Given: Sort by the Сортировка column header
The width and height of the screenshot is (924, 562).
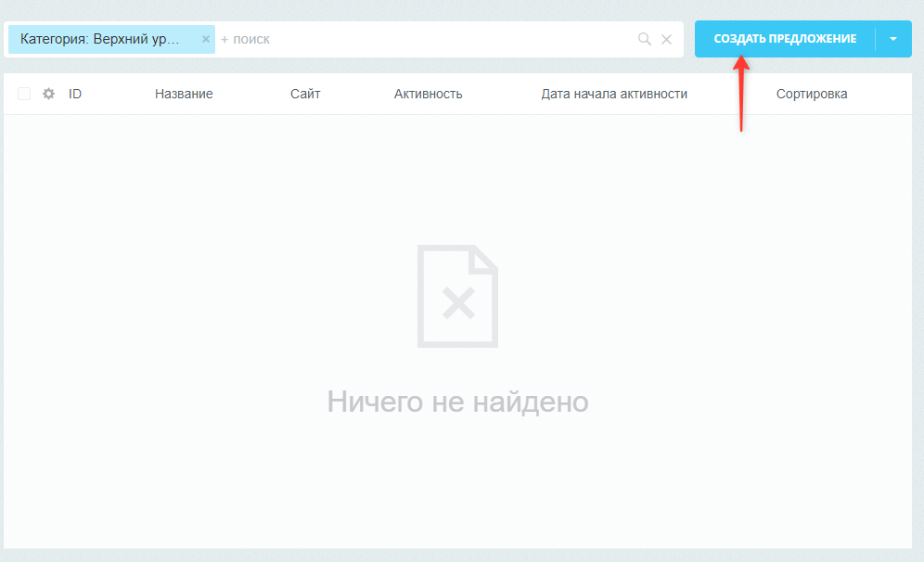Looking at the screenshot, I should tap(812, 94).
